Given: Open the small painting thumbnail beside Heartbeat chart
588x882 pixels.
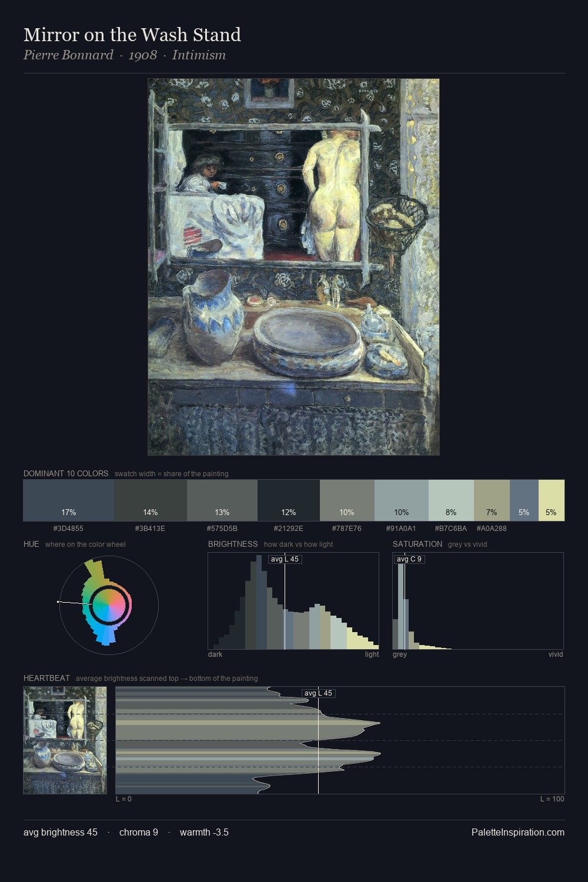Looking at the screenshot, I should [65, 740].
